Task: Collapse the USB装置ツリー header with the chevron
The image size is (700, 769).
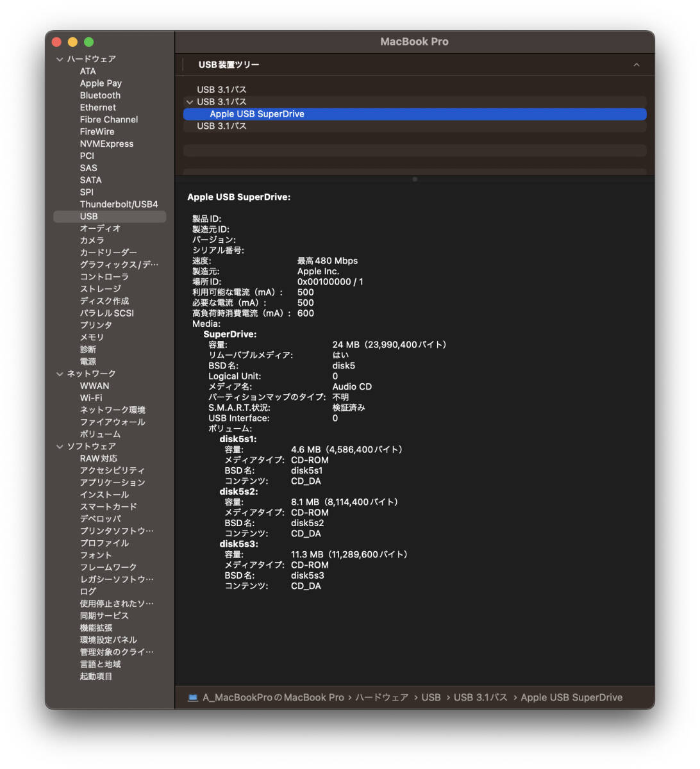Action: (x=637, y=65)
